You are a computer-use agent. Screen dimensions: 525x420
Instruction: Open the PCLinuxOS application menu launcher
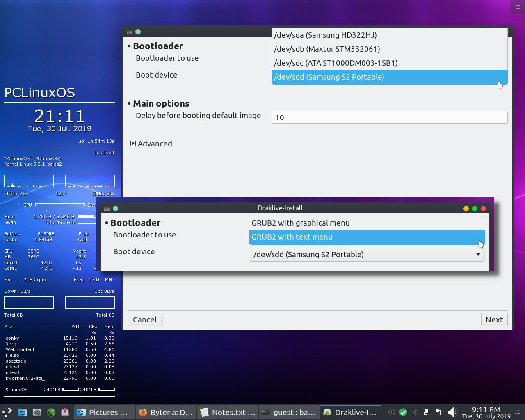click(7, 412)
